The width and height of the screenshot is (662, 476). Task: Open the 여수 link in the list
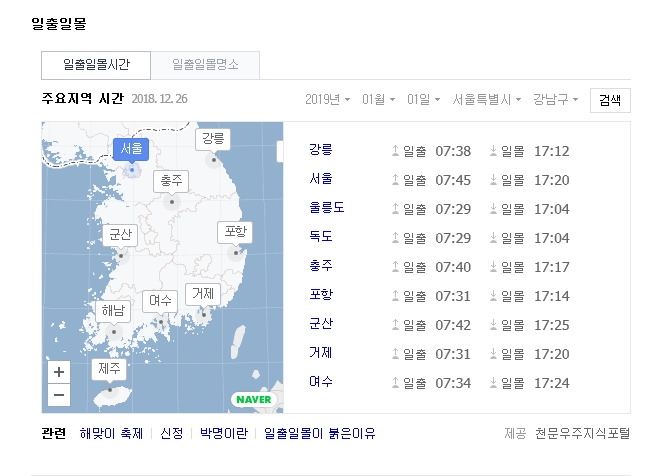coord(321,381)
